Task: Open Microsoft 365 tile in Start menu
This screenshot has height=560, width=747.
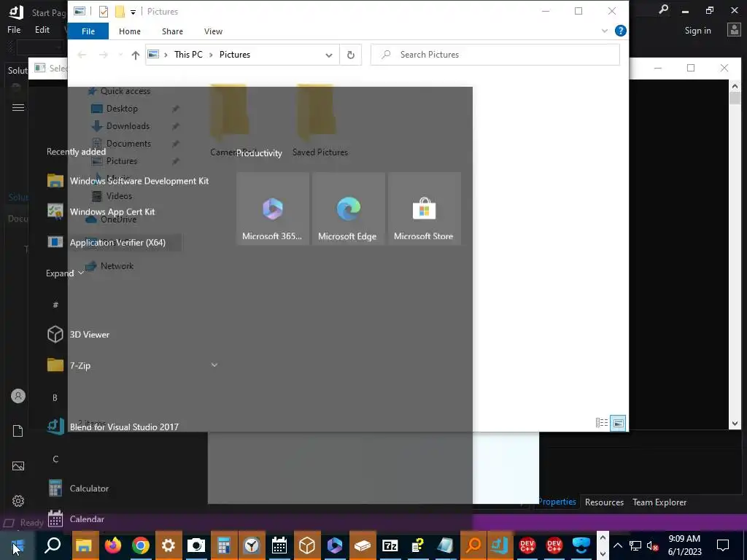Action: coord(273,209)
